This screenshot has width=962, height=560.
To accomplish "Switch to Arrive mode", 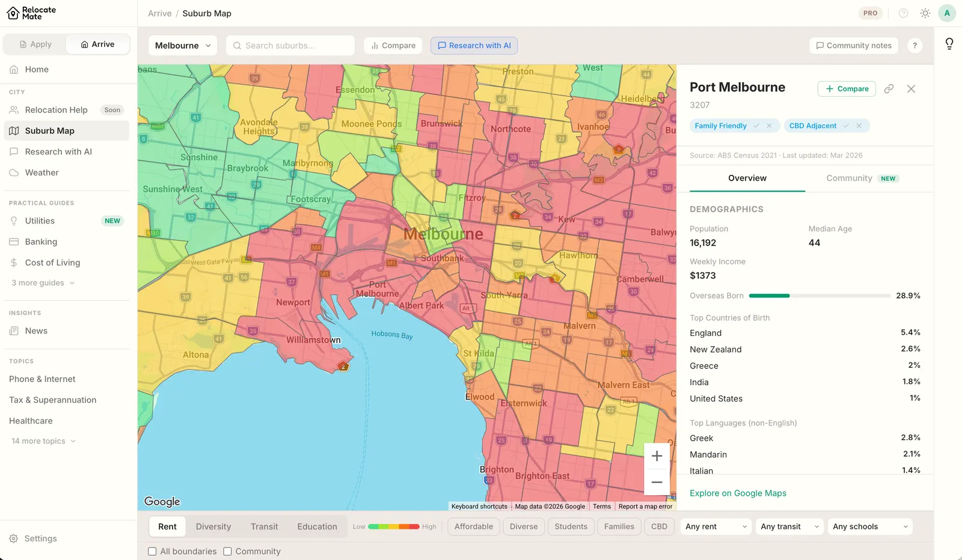I will 97,44.
